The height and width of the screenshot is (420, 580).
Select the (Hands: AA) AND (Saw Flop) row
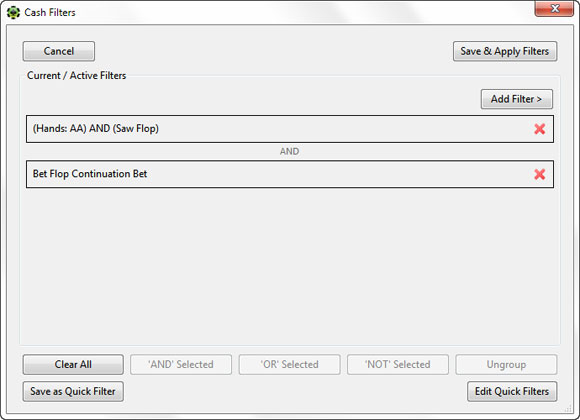tap(290, 129)
